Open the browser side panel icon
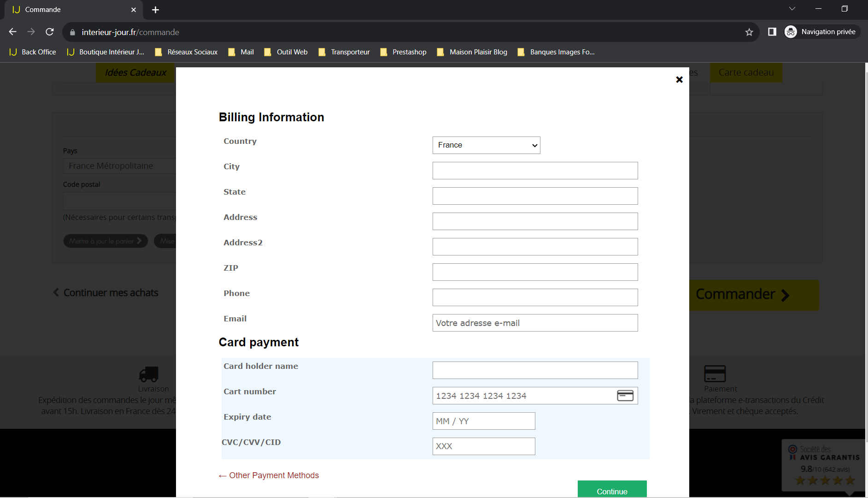 (x=772, y=32)
